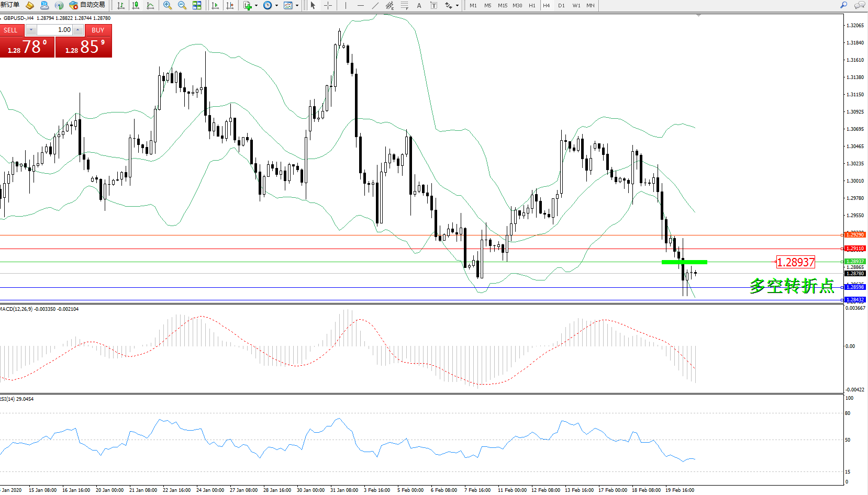Click the Zoom In magnifier icon

point(168,5)
